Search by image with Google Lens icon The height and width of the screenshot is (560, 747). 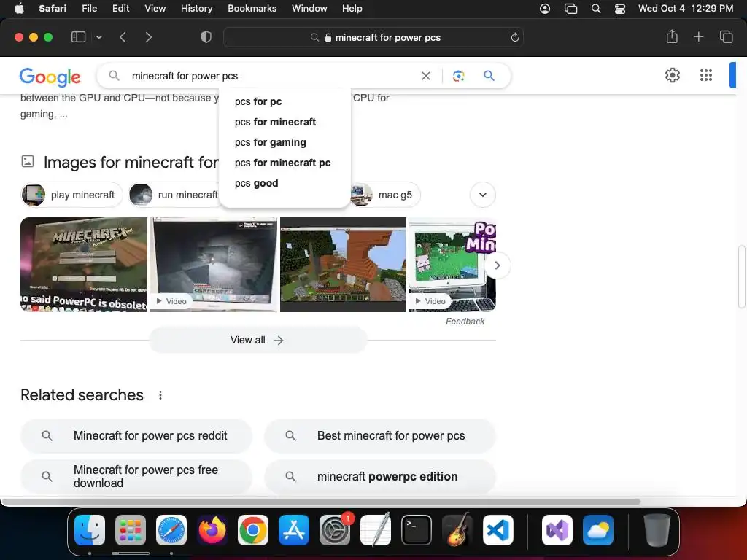[x=458, y=76]
